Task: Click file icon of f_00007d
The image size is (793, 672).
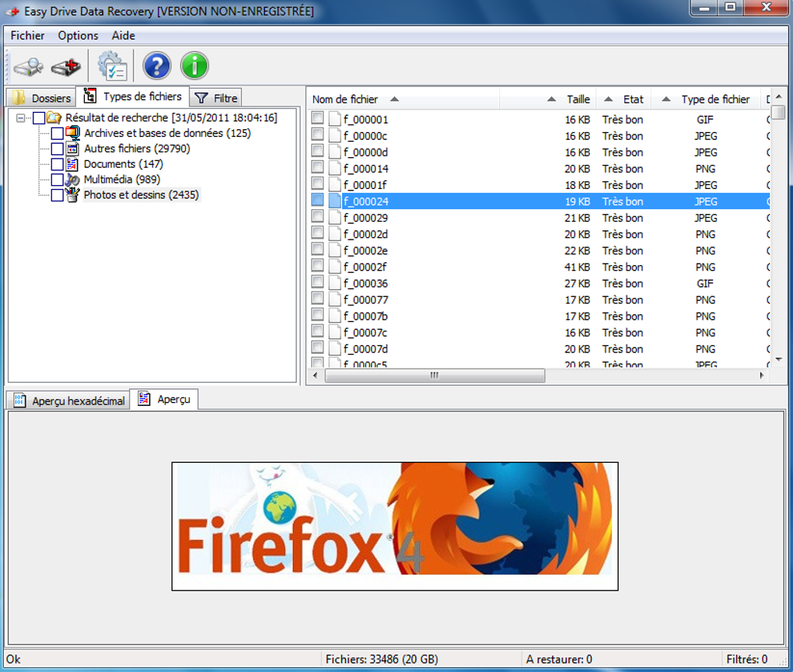Action: click(335, 348)
